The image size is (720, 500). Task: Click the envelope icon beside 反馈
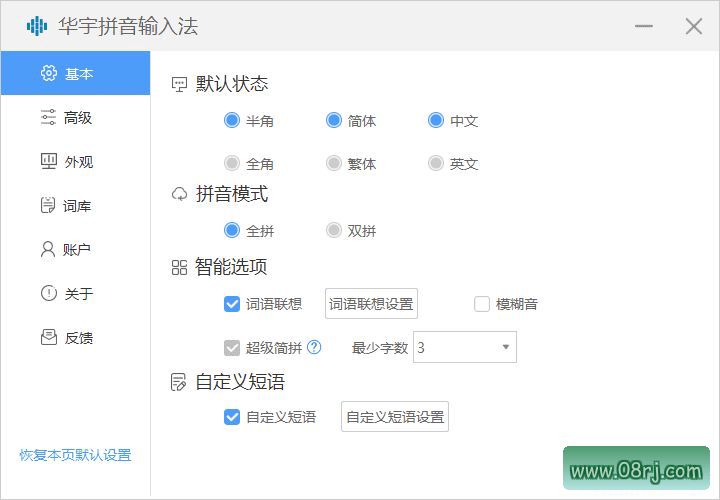pos(48,338)
